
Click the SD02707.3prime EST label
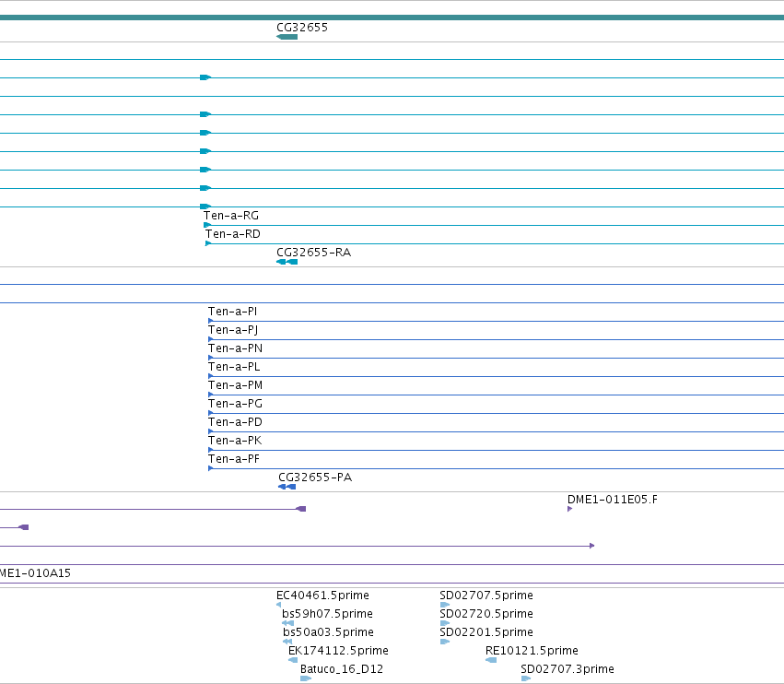click(x=567, y=669)
